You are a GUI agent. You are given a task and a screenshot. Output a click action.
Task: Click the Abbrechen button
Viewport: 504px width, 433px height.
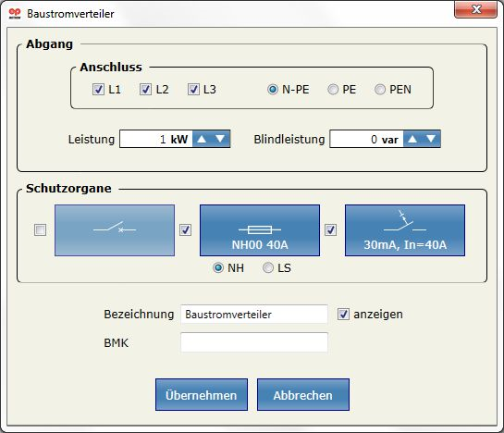point(303,395)
